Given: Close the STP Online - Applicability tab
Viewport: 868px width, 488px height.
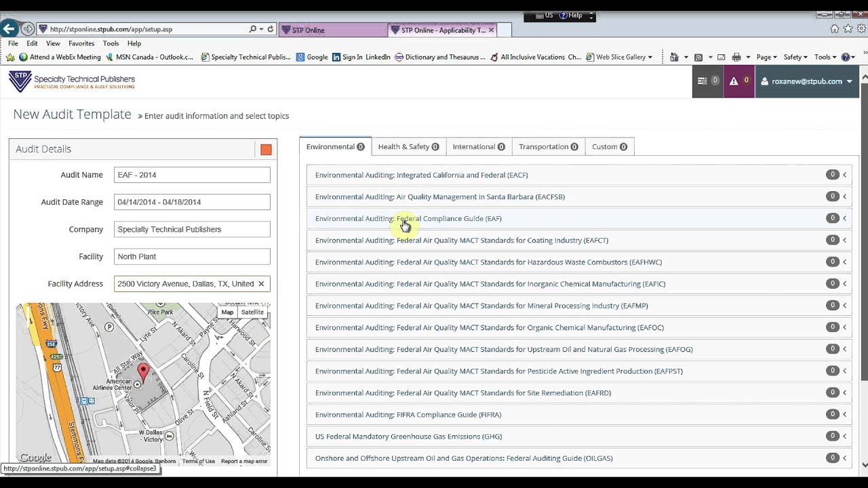Looking at the screenshot, I should [491, 30].
